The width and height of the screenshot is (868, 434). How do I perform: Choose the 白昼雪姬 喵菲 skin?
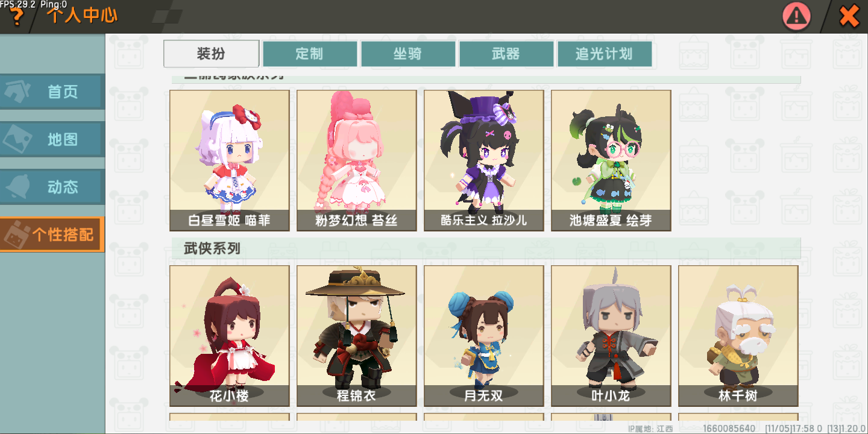coord(230,160)
